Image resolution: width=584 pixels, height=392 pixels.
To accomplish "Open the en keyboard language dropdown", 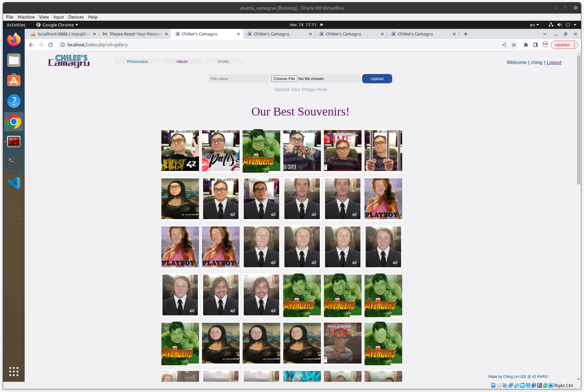I will 534,25.
